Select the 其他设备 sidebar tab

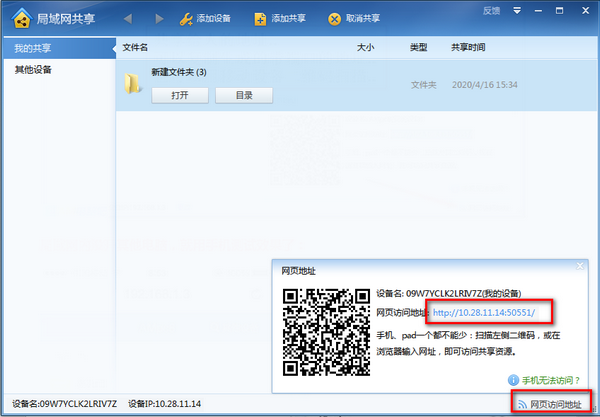coord(59,70)
